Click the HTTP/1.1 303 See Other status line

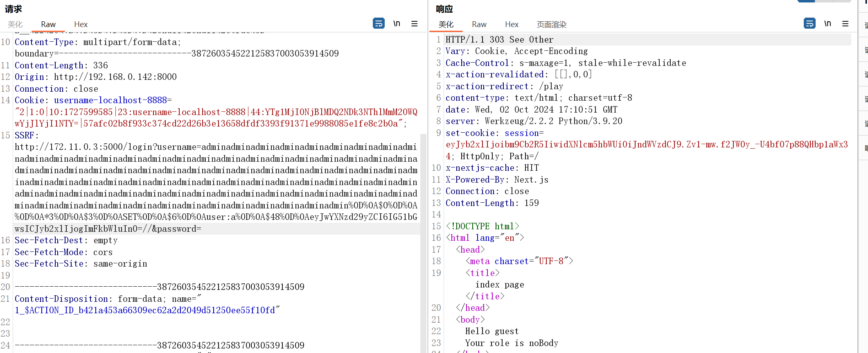500,39
